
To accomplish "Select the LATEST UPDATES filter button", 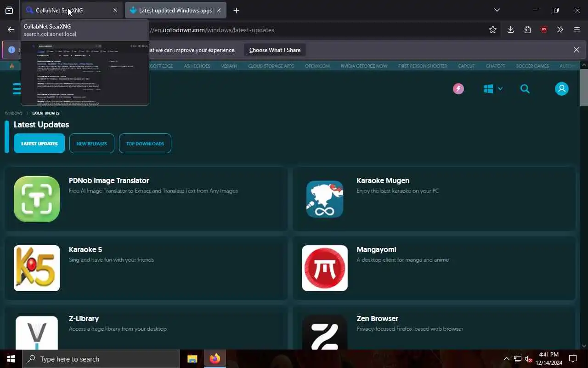I will (40, 144).
